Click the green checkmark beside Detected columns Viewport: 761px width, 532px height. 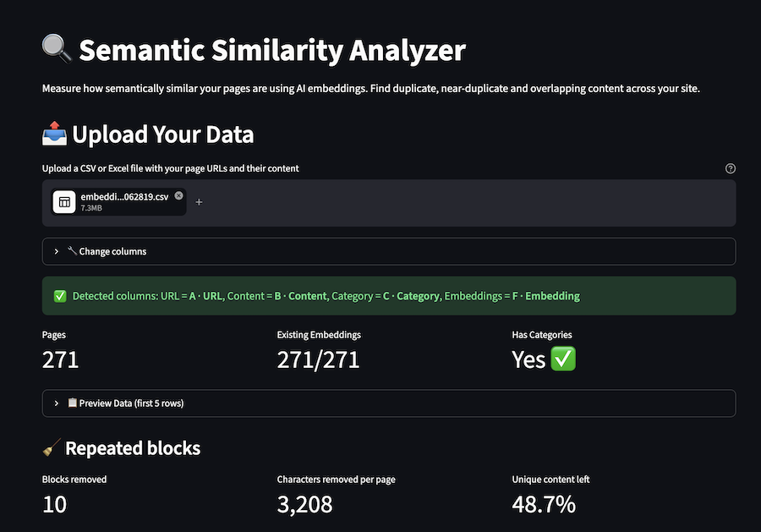60,296
